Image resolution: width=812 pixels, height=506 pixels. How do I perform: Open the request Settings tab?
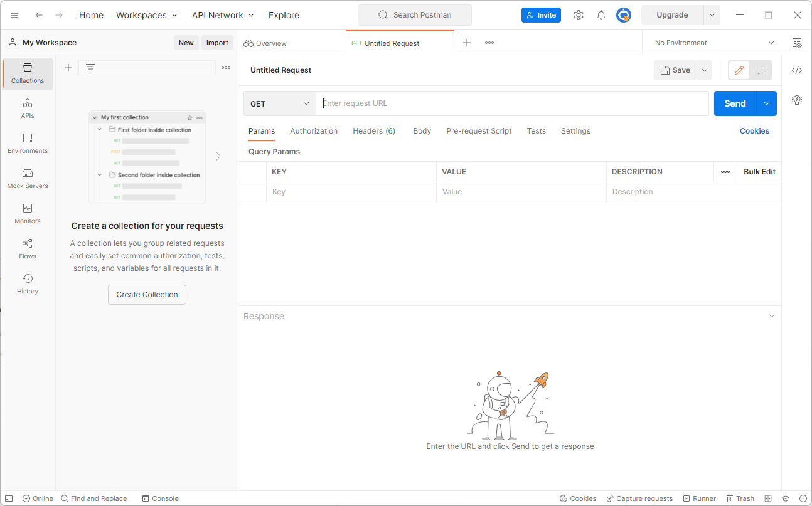pyautogui.click(x=575, y=131)
